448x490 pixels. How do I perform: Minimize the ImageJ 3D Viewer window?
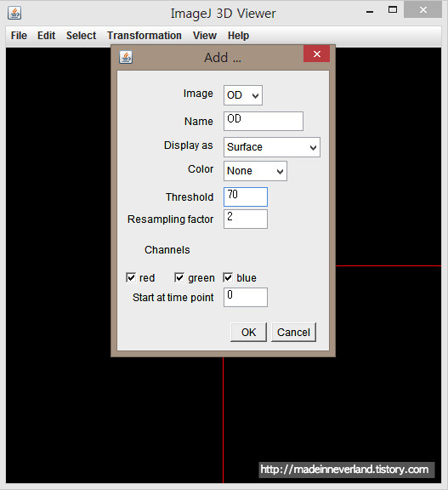(370, 12)
